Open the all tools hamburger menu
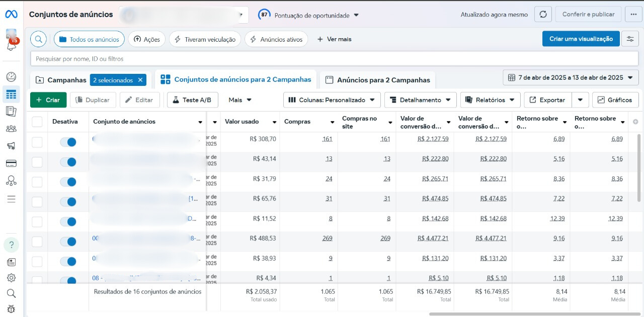 coord(11,199)
